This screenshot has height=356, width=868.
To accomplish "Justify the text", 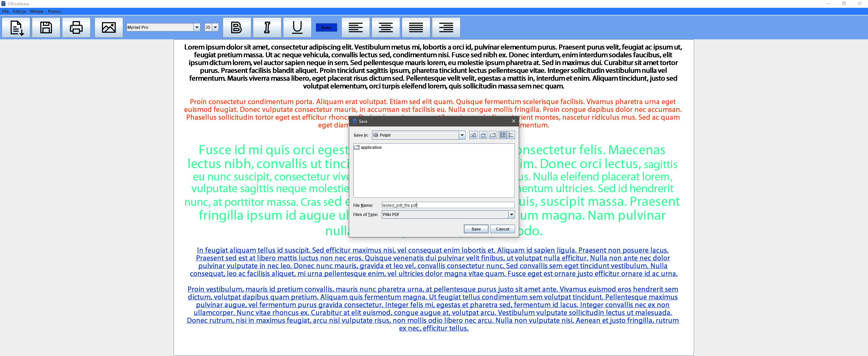I will (416, 27).
